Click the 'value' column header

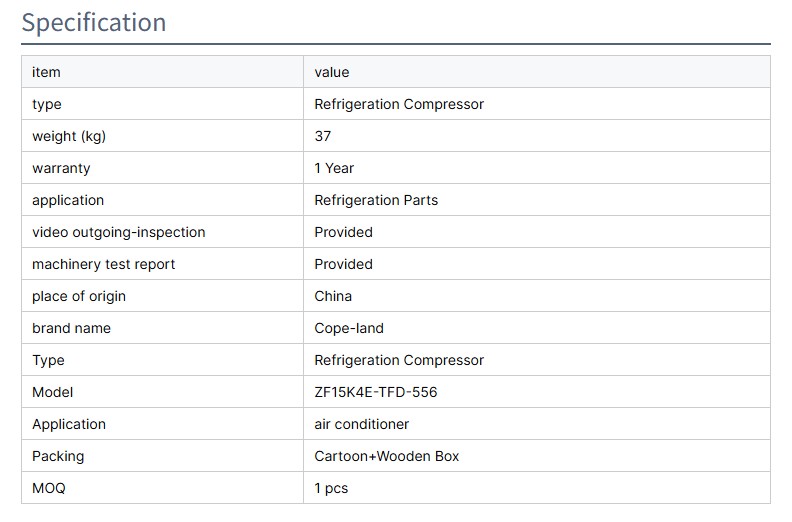coord(332,72)
